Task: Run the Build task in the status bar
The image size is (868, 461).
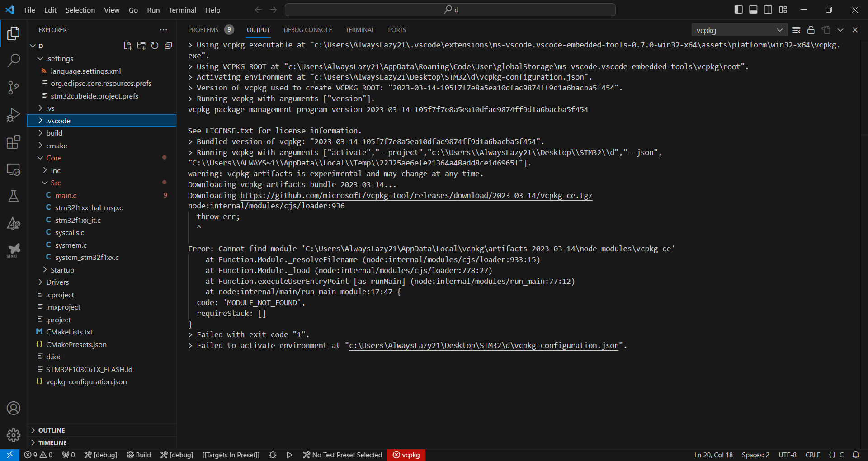Action: click(139, 455)
